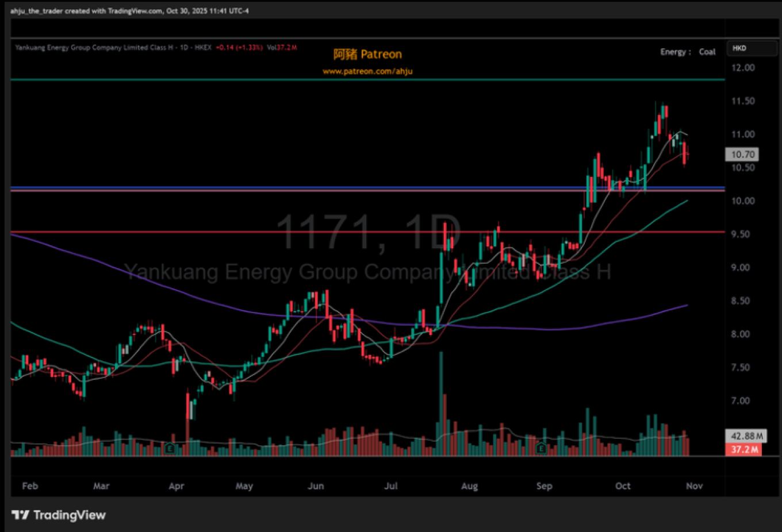Click the Vol 37.2M indicator legend
The height and width of the screenshot is (532, 782).
pyautogui.click(x=282, y=48)
